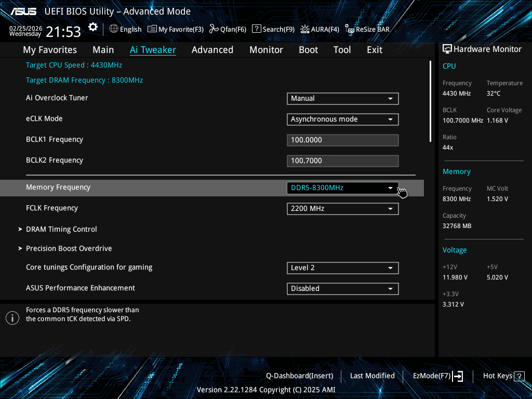Open the Boot tab
The image size is (532, 399).
point(309,50)
